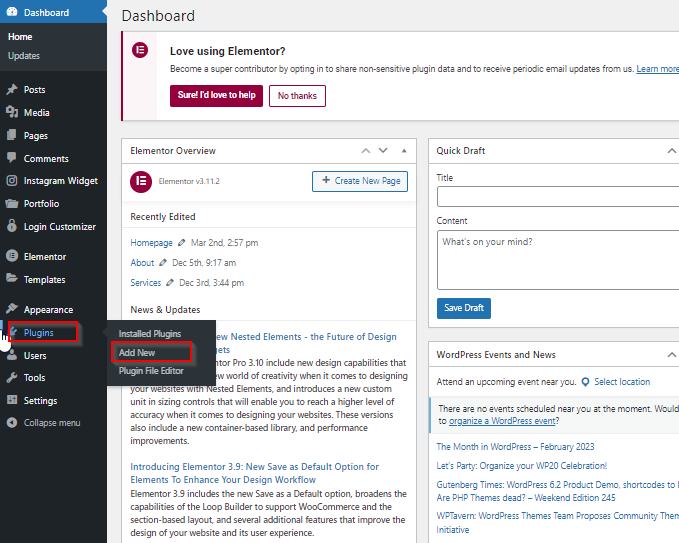Click the Appearance paintbrush icon

12,309
